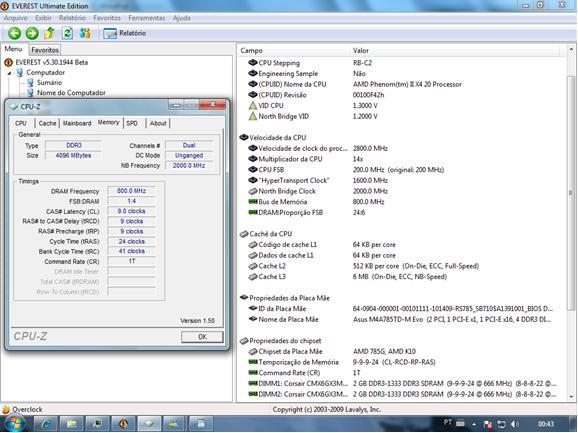Select the ID da Placa Mãe row
578x433 pixels.
[x=401, y=309]
